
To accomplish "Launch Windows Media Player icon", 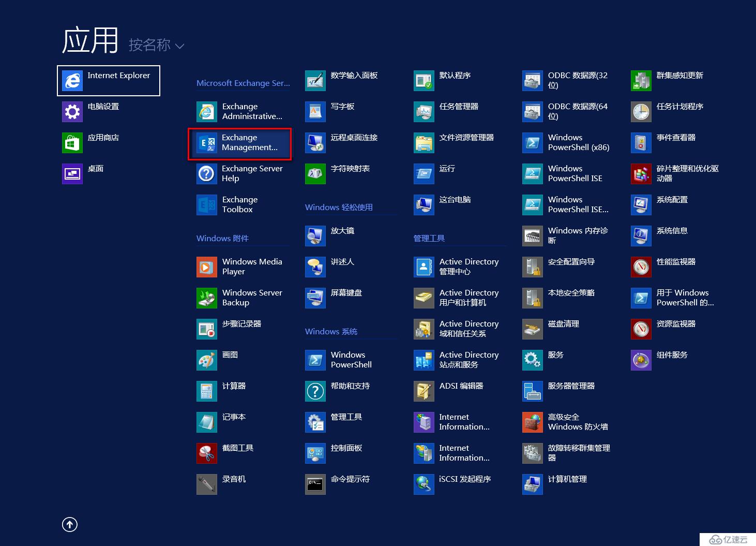I will [x=207, y=267].
